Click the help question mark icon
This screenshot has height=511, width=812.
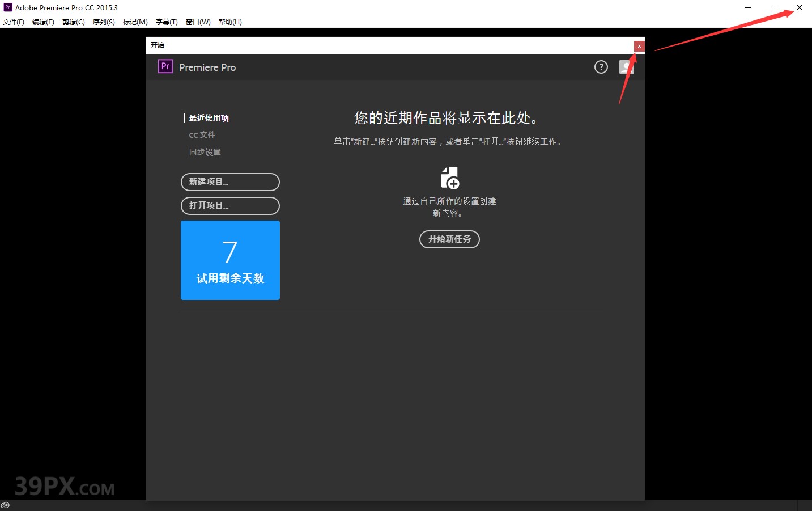tap(601, 67)
